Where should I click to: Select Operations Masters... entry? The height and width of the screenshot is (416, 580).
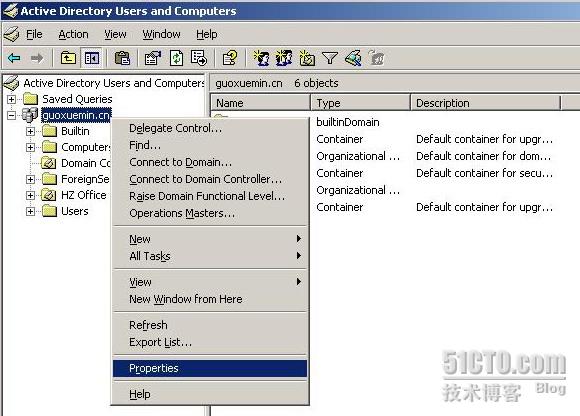coord(210,213)
